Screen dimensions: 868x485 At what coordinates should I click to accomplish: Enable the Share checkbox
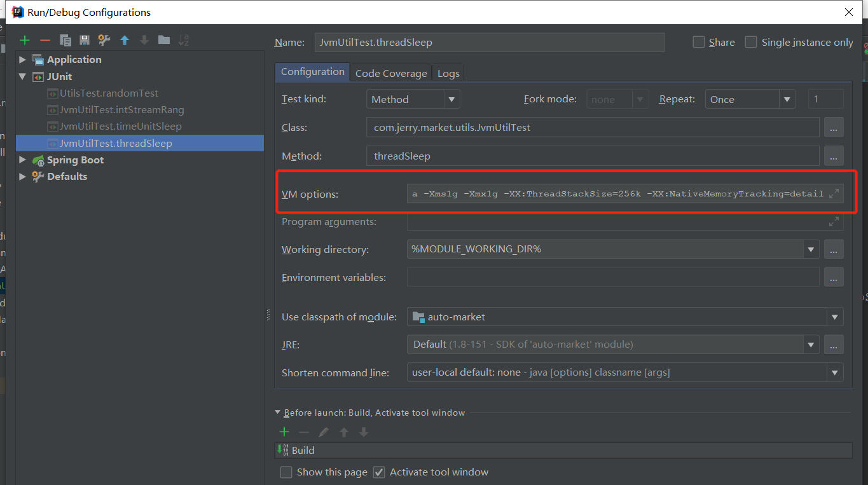pos(699,42)
